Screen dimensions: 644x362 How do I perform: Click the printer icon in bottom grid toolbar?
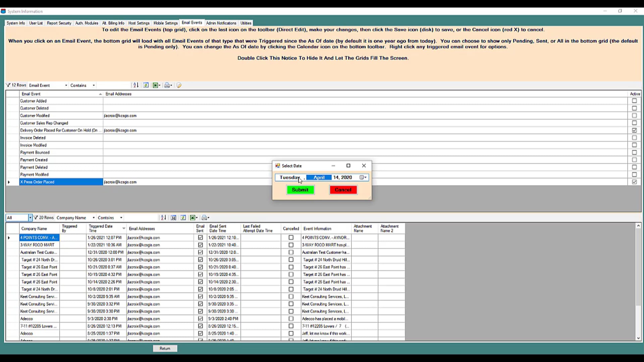205,218
